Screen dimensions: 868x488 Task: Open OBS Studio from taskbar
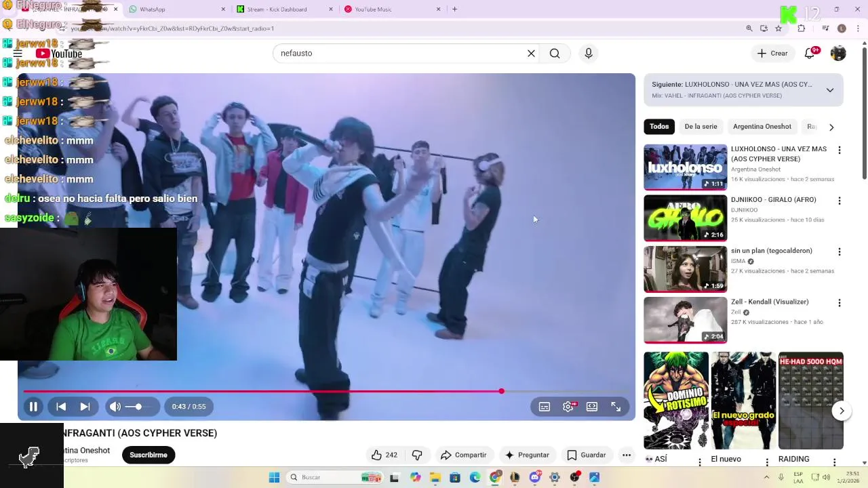(x=575, y=477)
